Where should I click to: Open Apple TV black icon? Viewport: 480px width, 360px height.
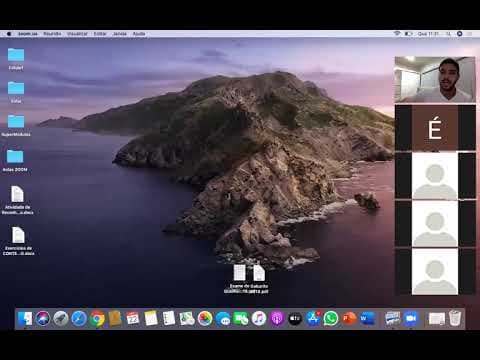[295, 319]
